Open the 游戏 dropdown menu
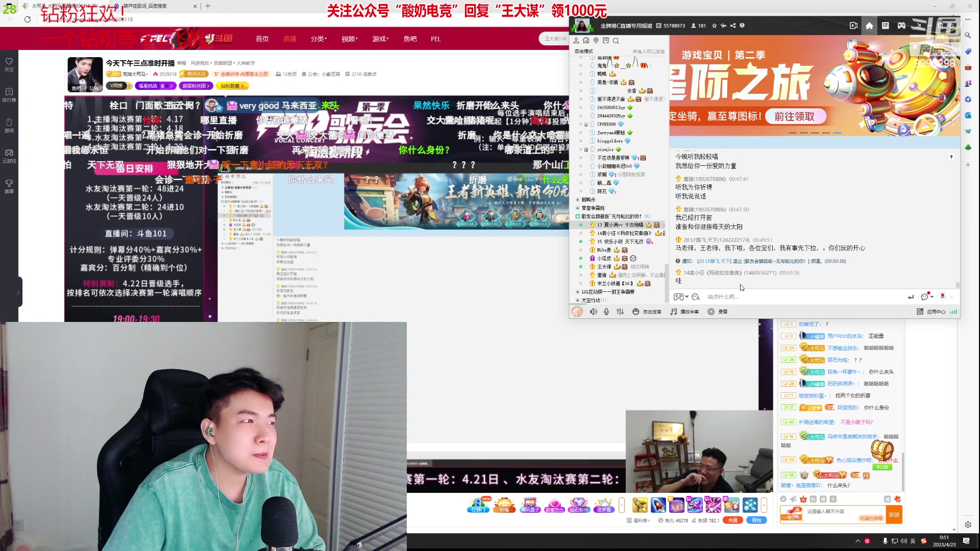980x551 pixels. [380, 39]
